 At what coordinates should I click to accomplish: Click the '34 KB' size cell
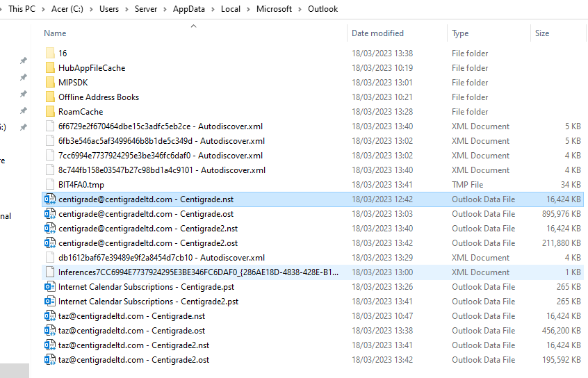(571, 185)
